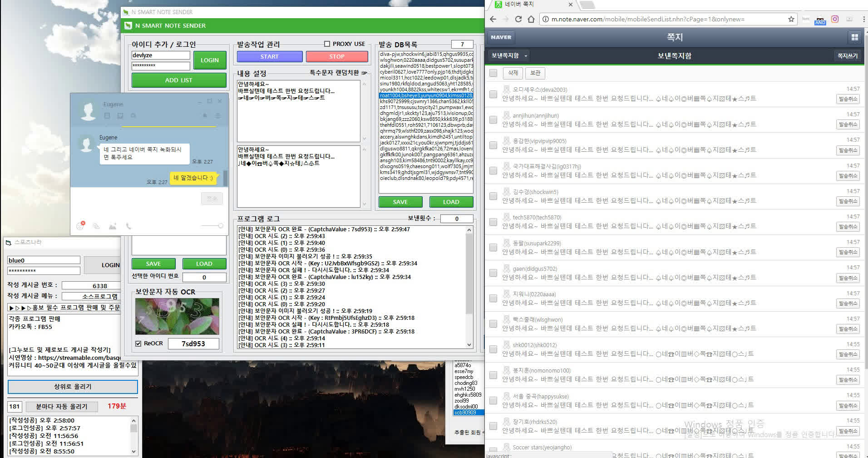Expand the 보낸쪽지함 mailbox dropdown
Viewport: 868px width, 458px height.
509,55
